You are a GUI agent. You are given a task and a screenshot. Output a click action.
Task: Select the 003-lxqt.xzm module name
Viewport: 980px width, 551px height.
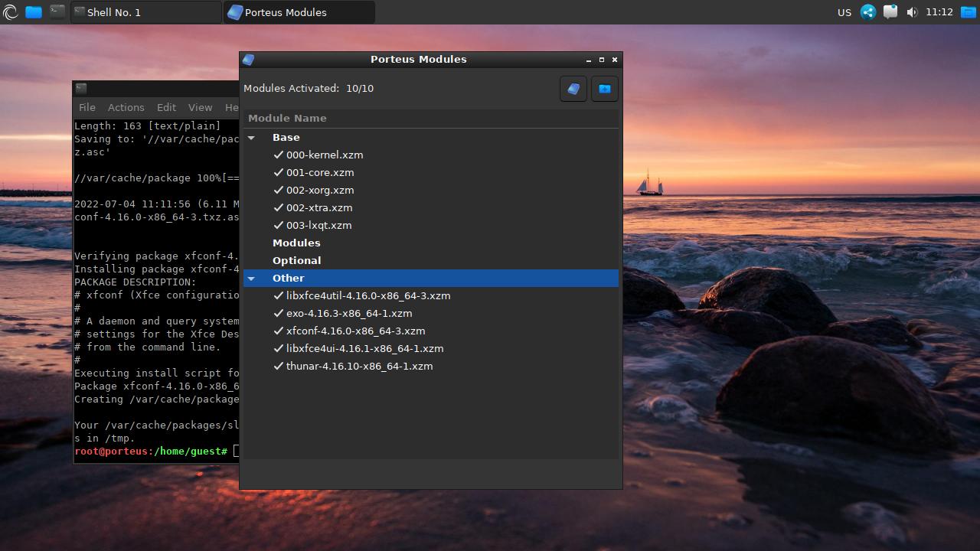(319, 225)
